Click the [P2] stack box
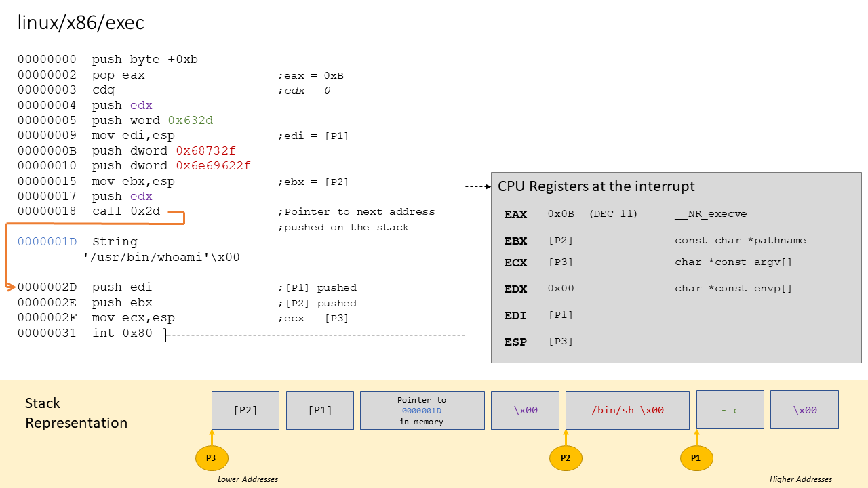This screenshot has width=868, height=488. pyautogui.click(x=245, y=410)
